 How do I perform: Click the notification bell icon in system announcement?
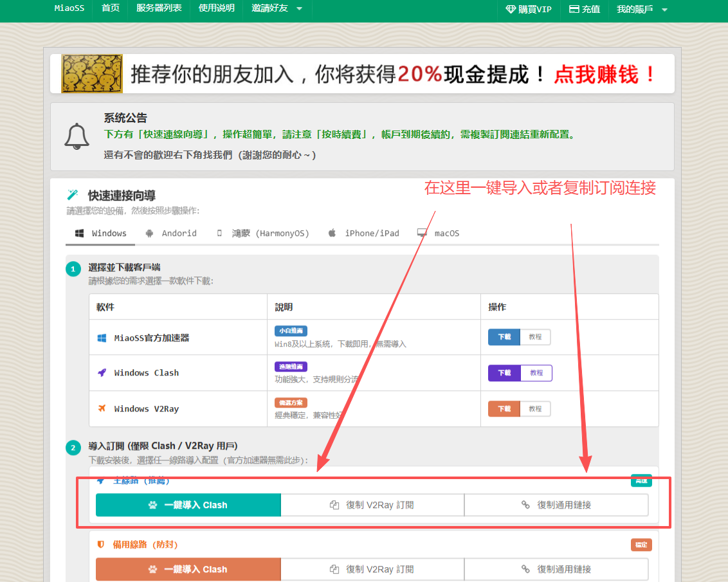point(77,136)
